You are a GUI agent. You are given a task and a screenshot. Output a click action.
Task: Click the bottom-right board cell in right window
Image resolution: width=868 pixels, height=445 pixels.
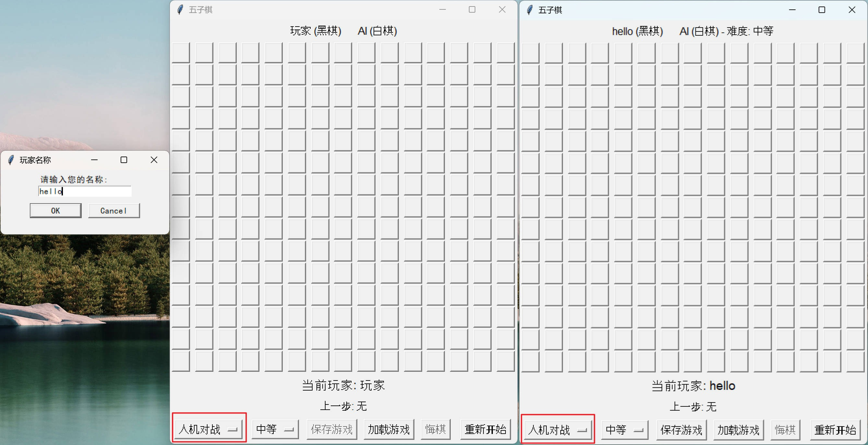pos(855,362)
